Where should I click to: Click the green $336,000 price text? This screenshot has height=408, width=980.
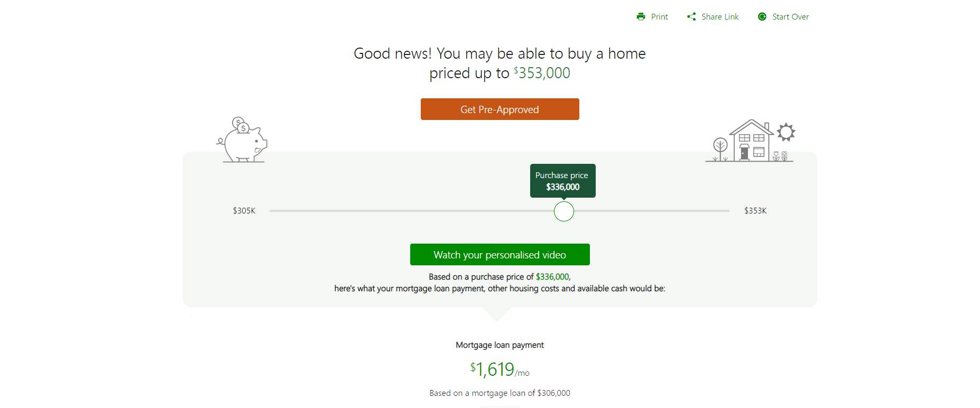[552, 277]
